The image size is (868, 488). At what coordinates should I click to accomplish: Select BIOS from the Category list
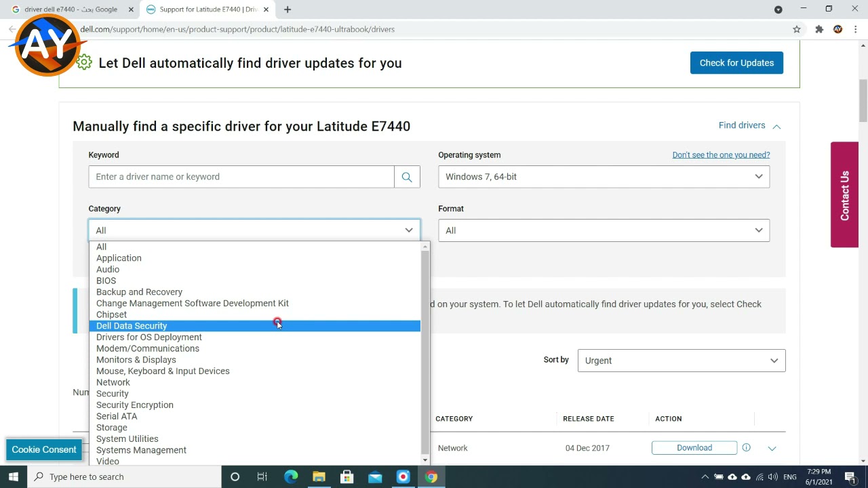click(255, 281)
